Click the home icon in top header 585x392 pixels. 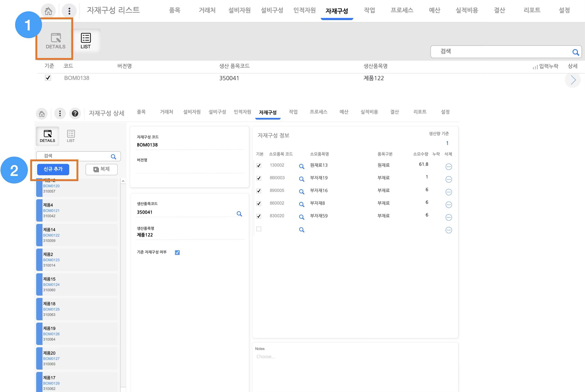[x=48, y=11]
